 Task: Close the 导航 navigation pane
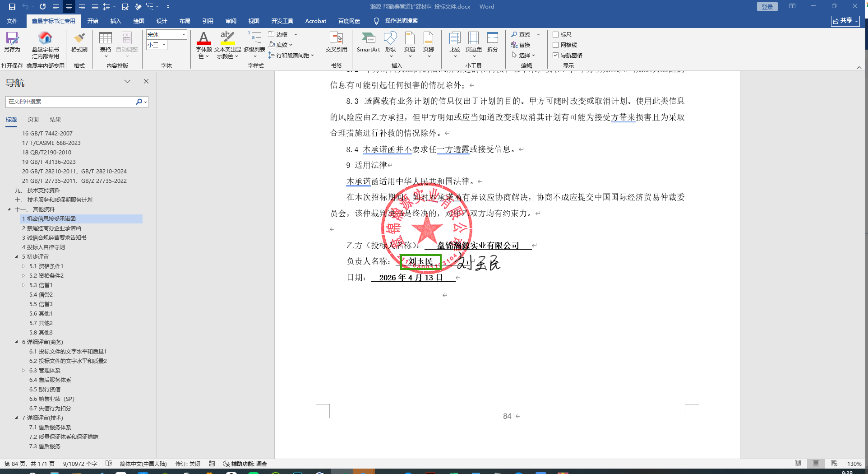click(x=146, y=82)
